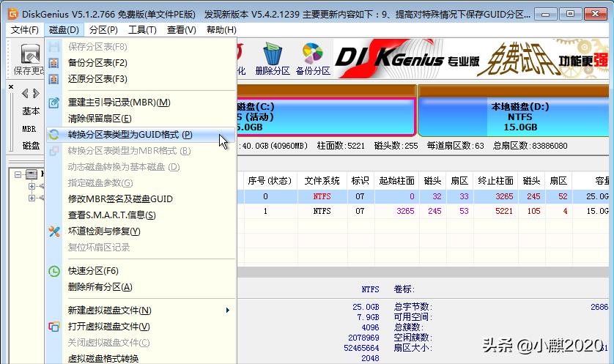Choose 转换分区表类型为GUID格式 (P)
The image size is (614, 364).
coord(141,135)
